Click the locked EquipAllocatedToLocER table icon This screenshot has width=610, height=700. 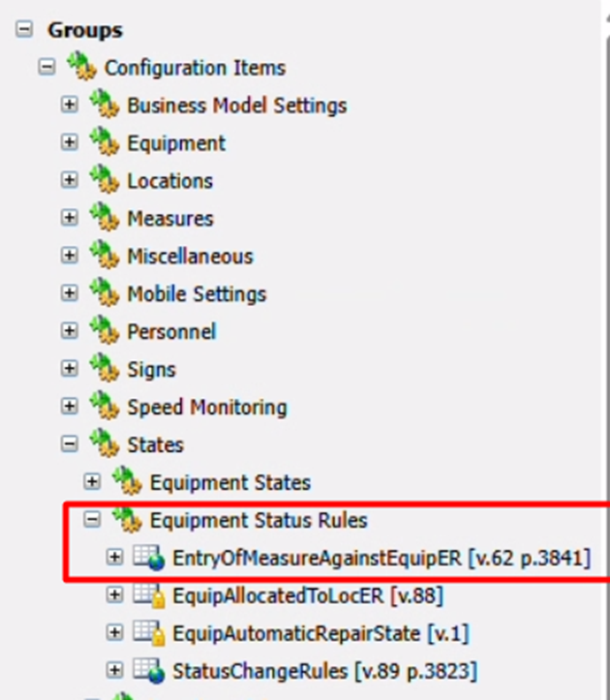pos(149,595)
